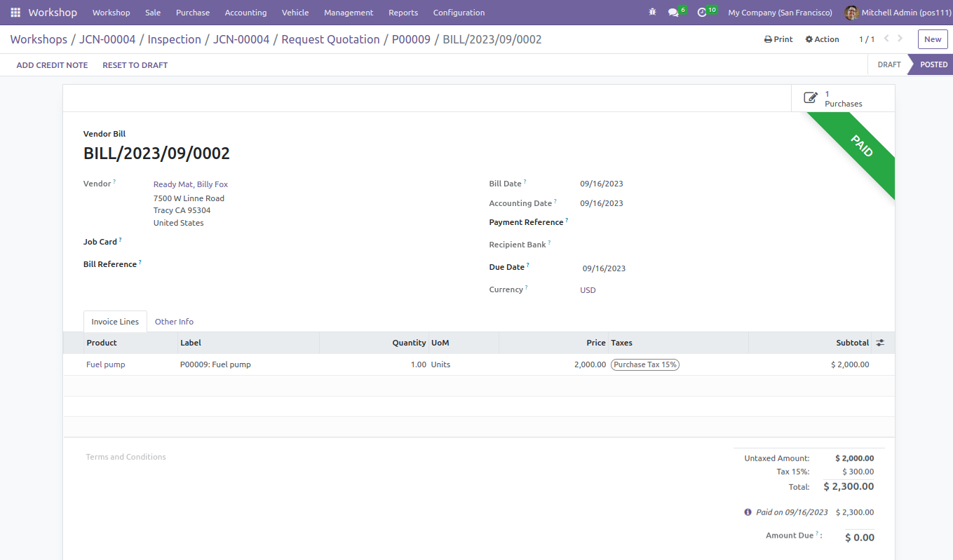Expand the Configuration menu
Viewport: 953px width, 560px height.
(x=459, y=13)
